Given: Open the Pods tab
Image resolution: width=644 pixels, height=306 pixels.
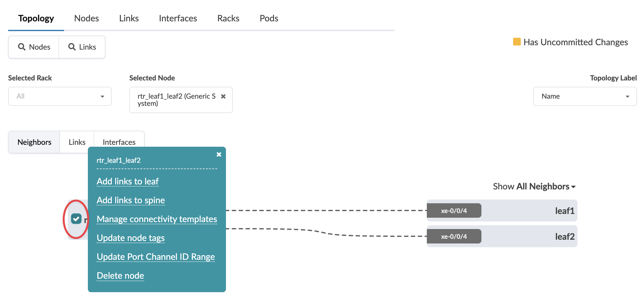Looking at the screenshot, I should [x=269, y=19].
